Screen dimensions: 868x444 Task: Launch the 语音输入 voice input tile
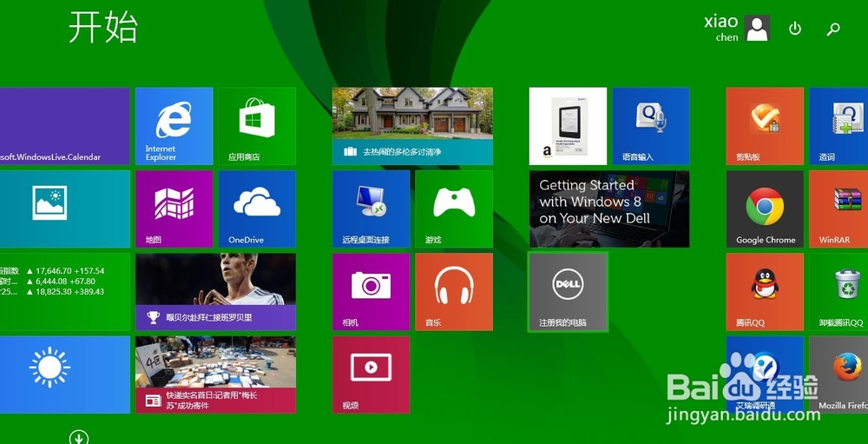651,126
